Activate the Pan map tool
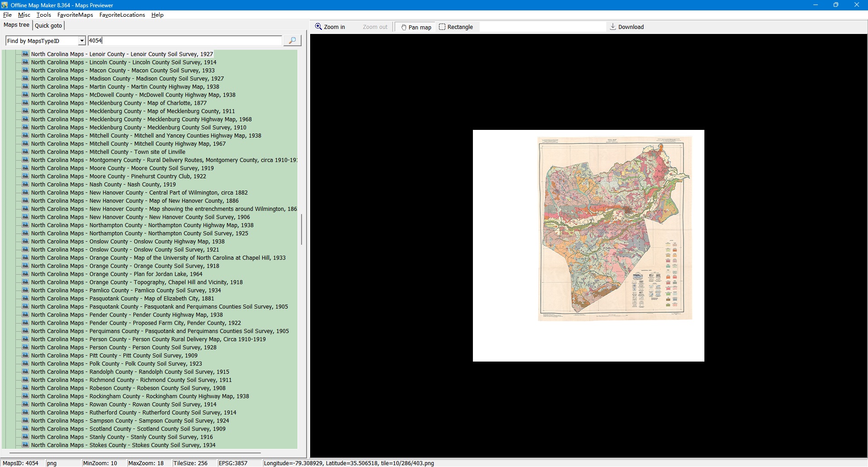Image resolution: width=868 pixels, height=467 pixels. (415, 27)
